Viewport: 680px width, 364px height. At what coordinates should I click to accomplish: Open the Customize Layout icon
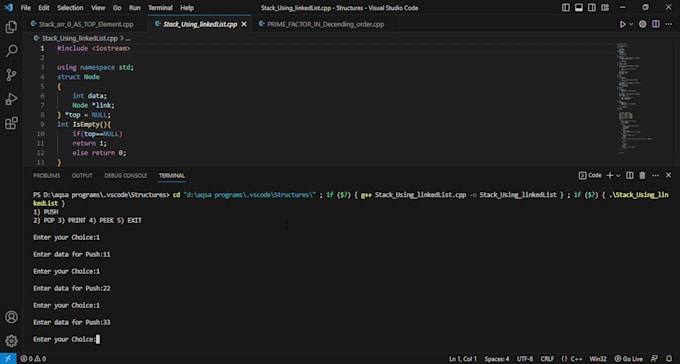click(x=605, y=7)
